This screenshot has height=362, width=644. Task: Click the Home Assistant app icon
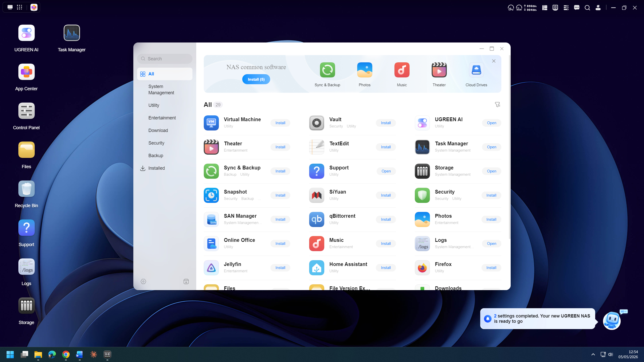(x=317, y=268)
